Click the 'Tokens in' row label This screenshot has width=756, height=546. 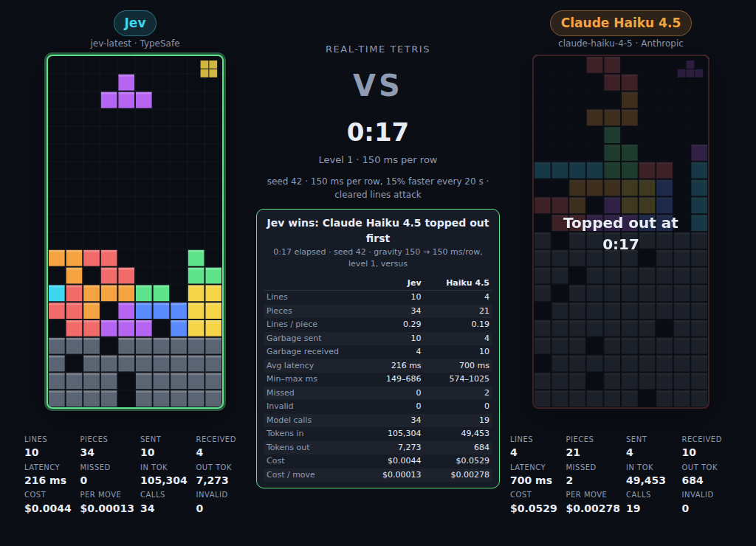[x=285, y=434]
